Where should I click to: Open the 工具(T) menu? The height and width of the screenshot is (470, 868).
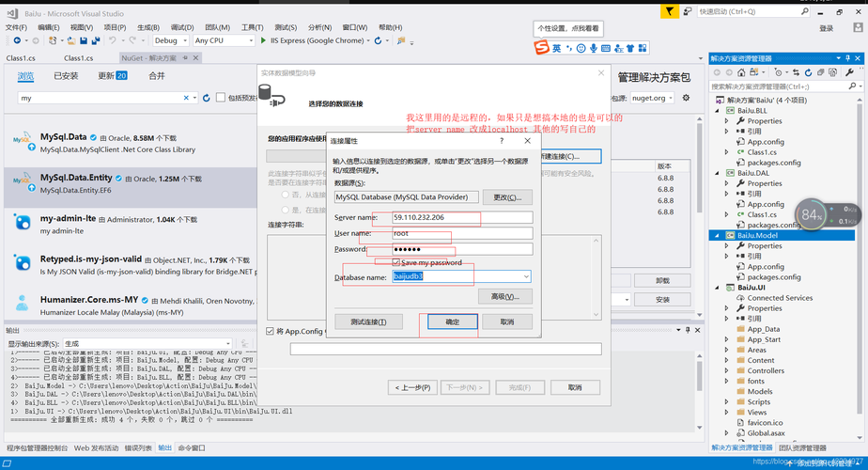253,27
